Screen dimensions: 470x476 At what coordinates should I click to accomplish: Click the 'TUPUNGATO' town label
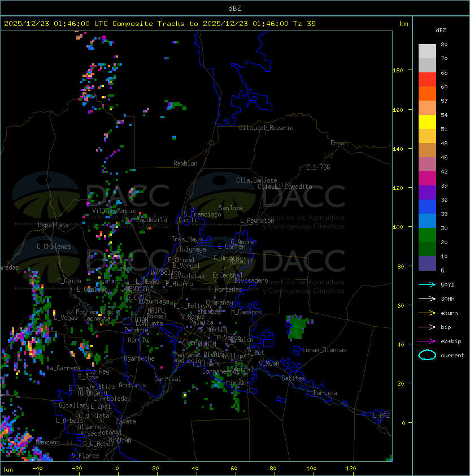tap(92, 393)
